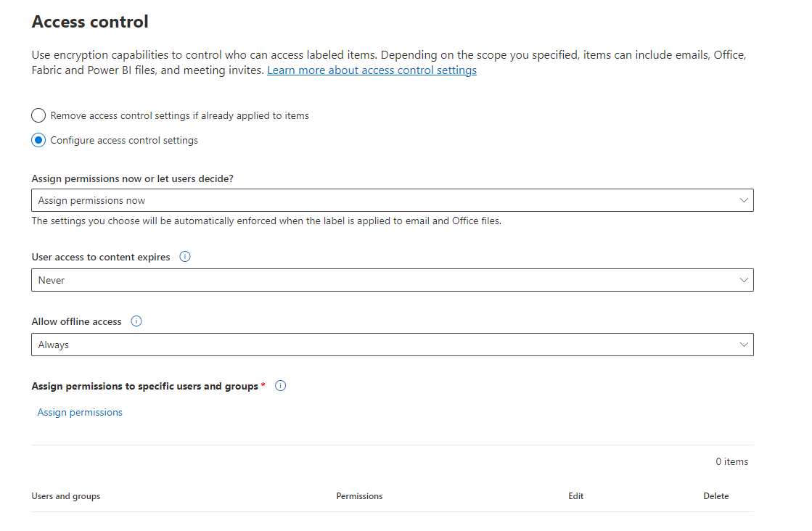Click the chevron on the "Always" offline access field
Screen dimensions: 812x531
[x=744, y=345]
